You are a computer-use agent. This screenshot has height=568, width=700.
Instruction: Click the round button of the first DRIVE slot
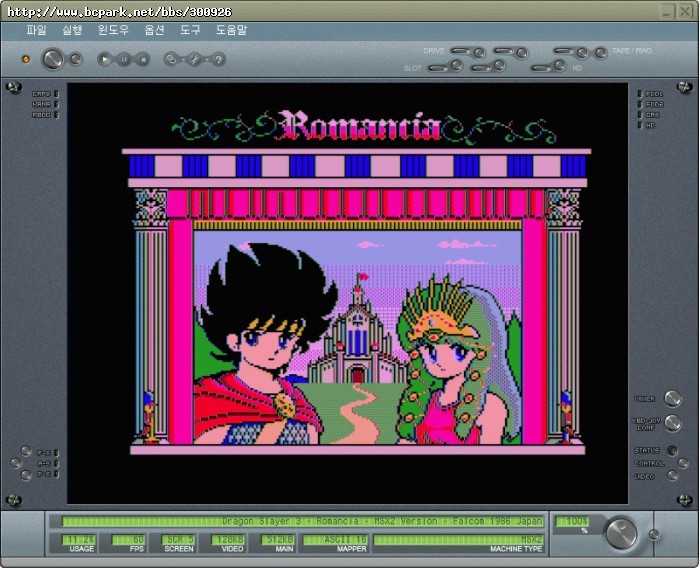click(479, 53)
